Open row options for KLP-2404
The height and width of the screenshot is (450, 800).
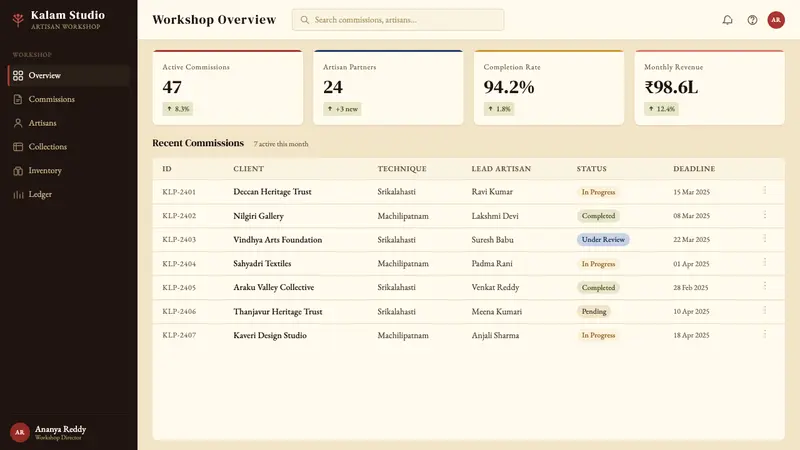coord(764,262)
